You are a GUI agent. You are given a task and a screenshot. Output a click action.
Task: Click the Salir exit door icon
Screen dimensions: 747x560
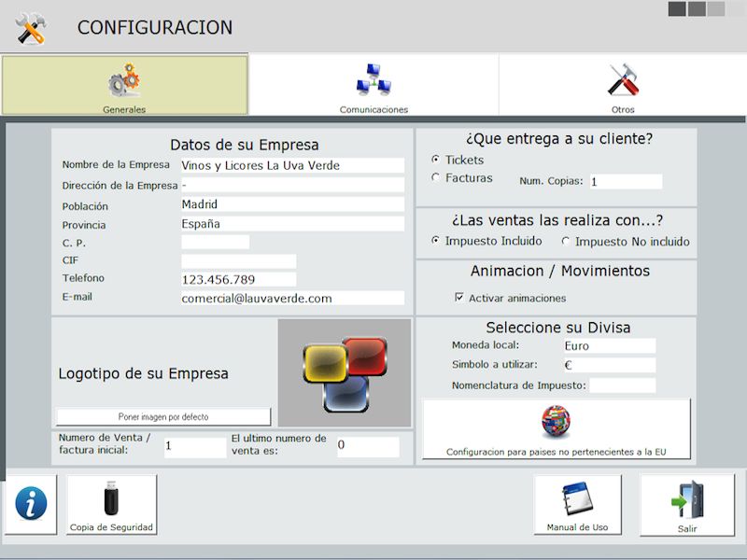tap(686, 505)
